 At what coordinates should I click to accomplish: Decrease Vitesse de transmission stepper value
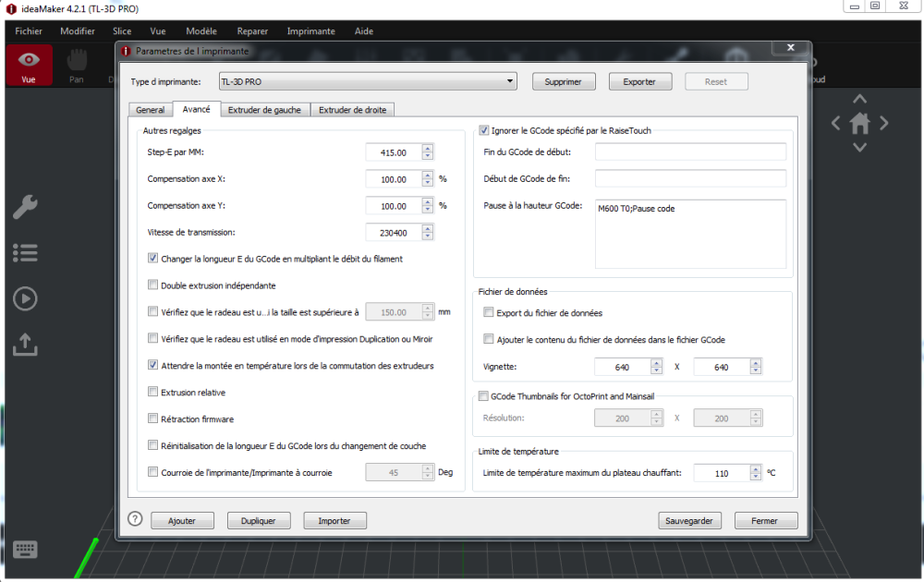point(428,236)
